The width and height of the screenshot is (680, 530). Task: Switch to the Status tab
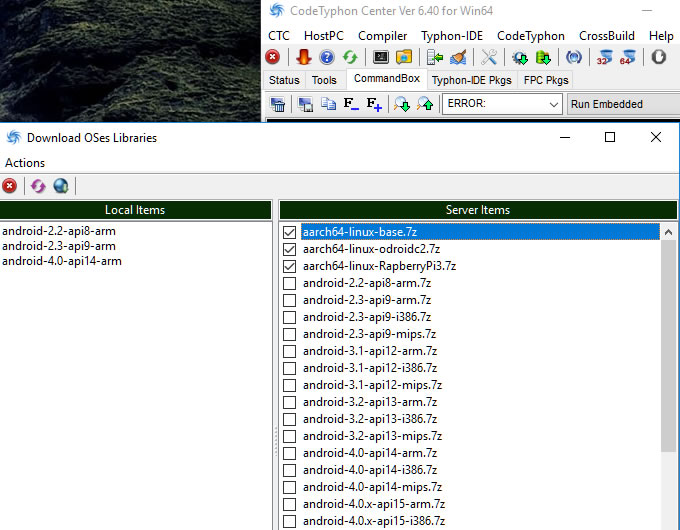coord(284,80)
